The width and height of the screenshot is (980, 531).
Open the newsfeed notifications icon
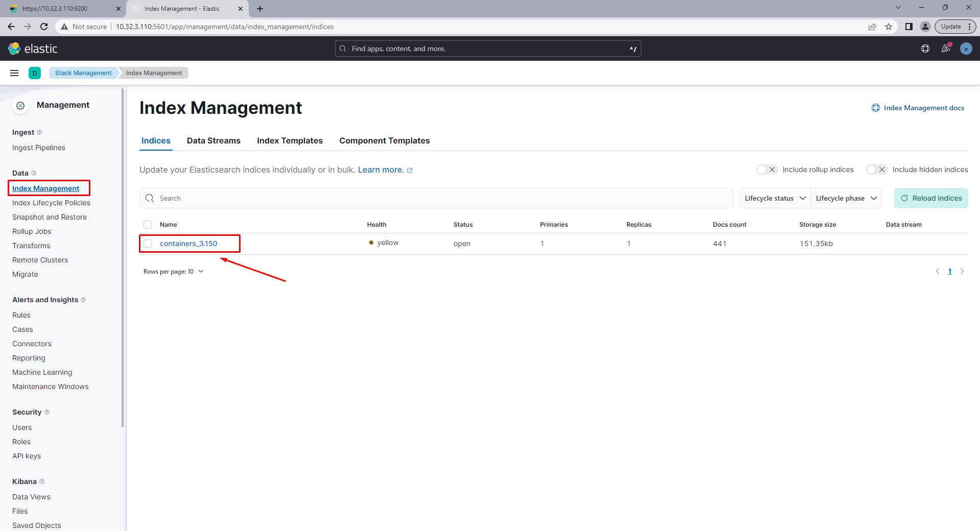pos(946,49)
